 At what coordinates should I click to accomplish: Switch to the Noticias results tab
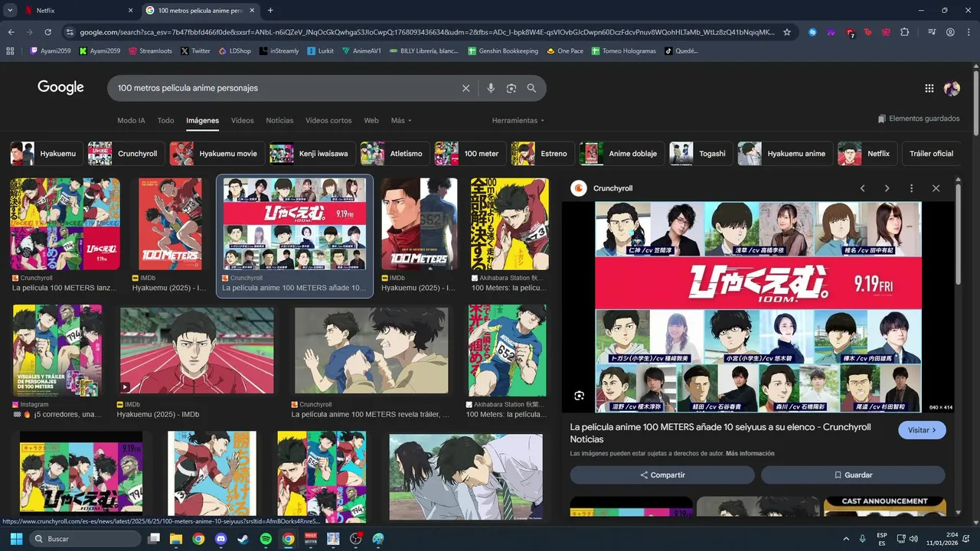point(279,121)
